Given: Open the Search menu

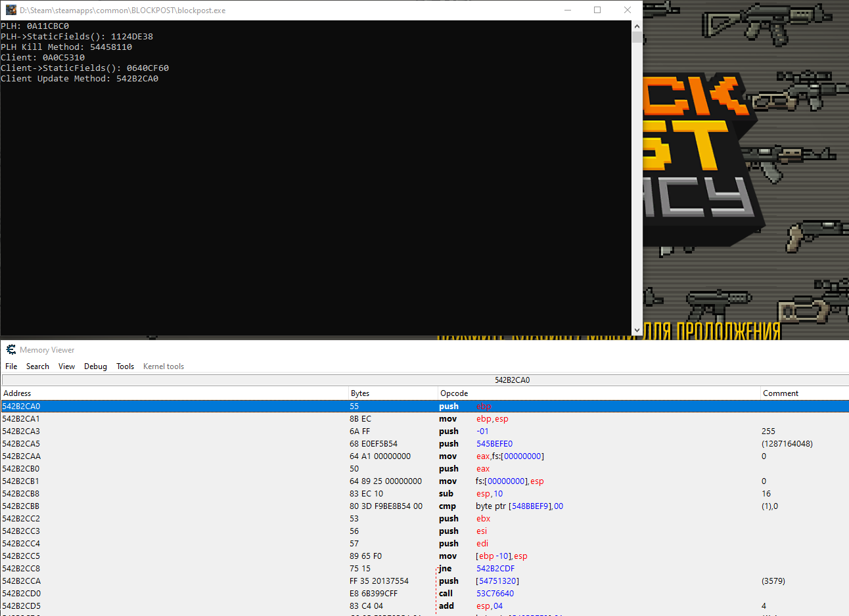Looking at the screenshot, I should (x=37, y=366).
